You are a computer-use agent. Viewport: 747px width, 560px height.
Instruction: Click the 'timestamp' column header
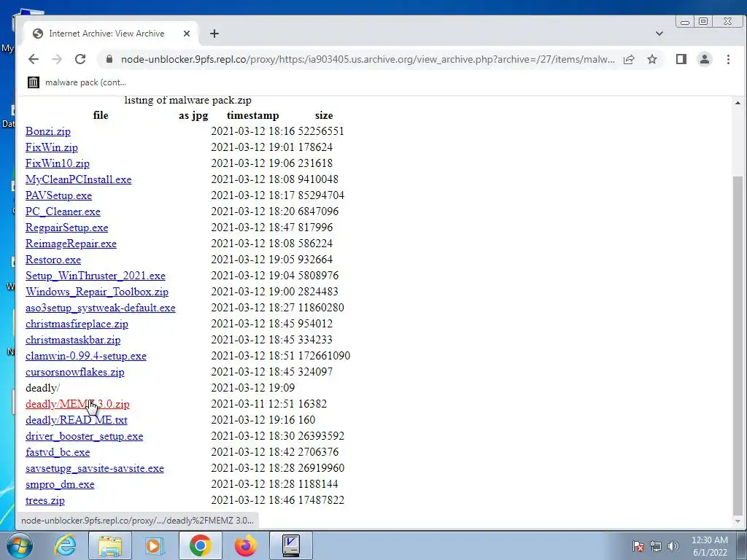click(x=252, y=116)
